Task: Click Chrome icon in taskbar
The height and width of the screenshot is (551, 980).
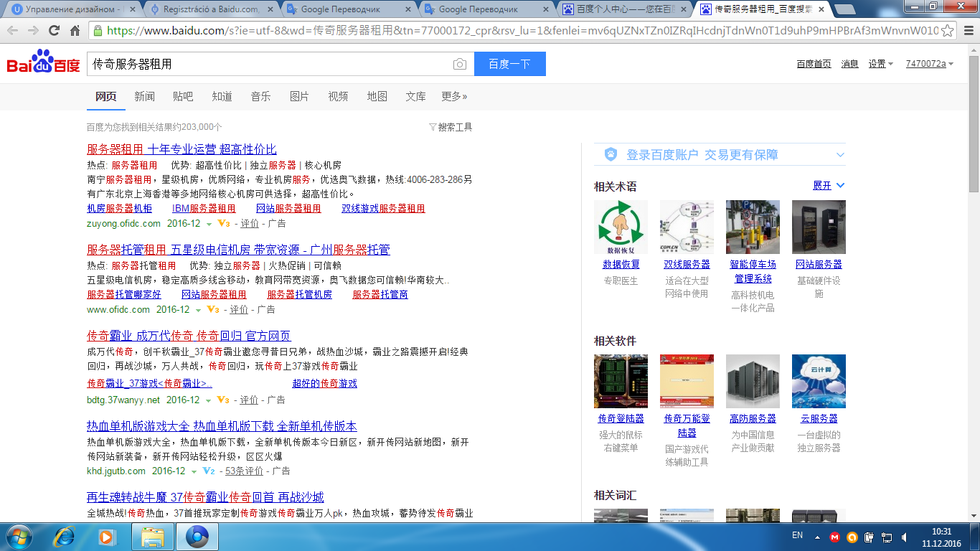Action: click(197, 537)
